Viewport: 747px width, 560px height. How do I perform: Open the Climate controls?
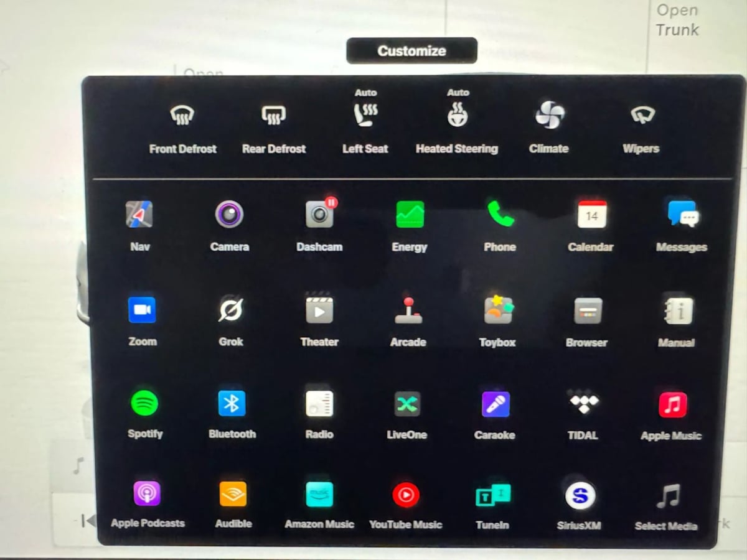[x=549, y=116]
